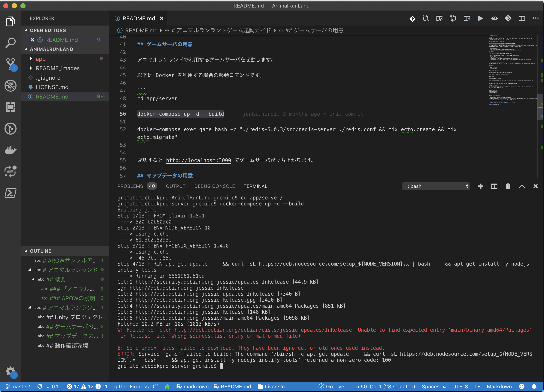Switch to the PROBLEMS tab
Screen dimensions: 544x392
[130, 186]
